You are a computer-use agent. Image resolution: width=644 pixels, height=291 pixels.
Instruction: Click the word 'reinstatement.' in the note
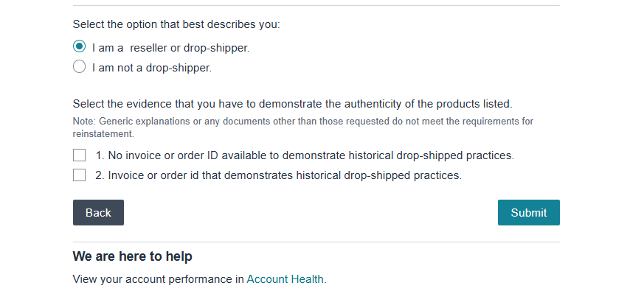pyautogui.click(x=103, y=134)
